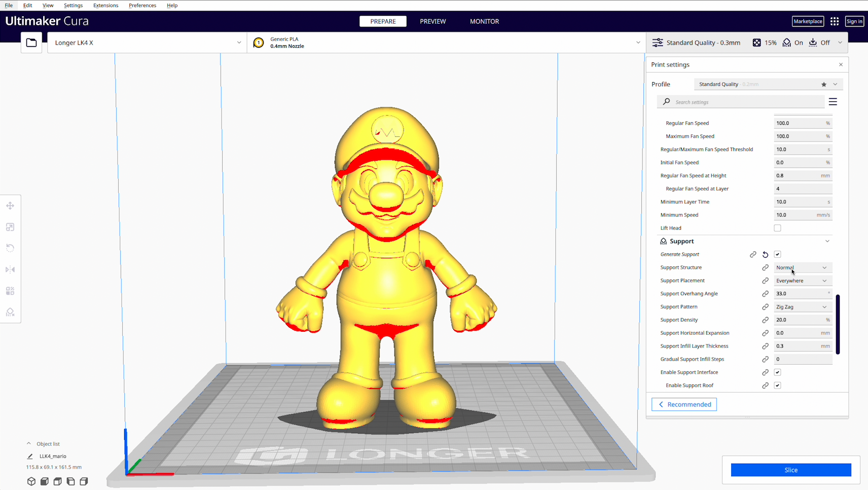868x490 pixels.
Task: Collapse the Object list
Action: click(29, 444)
